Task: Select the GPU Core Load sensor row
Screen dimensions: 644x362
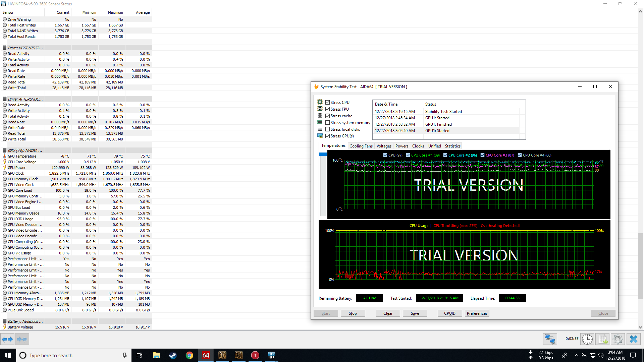Action: [76, 190]
